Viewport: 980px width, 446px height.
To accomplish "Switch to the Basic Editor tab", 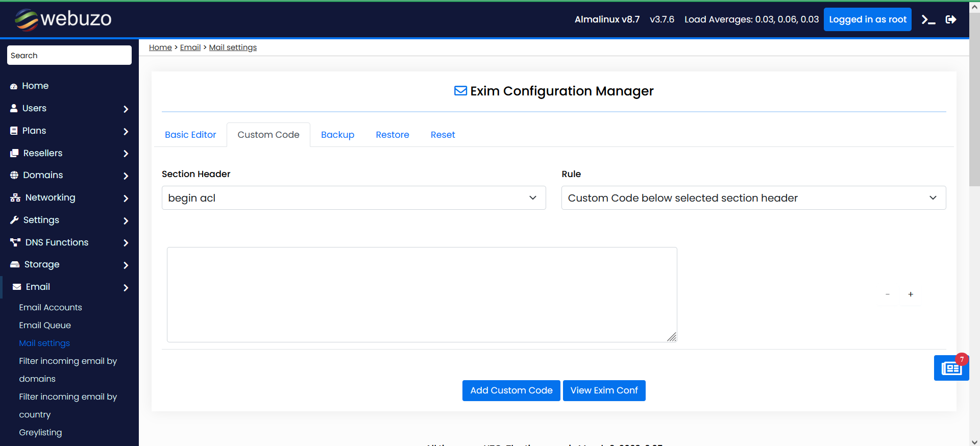I will (190, 135).
